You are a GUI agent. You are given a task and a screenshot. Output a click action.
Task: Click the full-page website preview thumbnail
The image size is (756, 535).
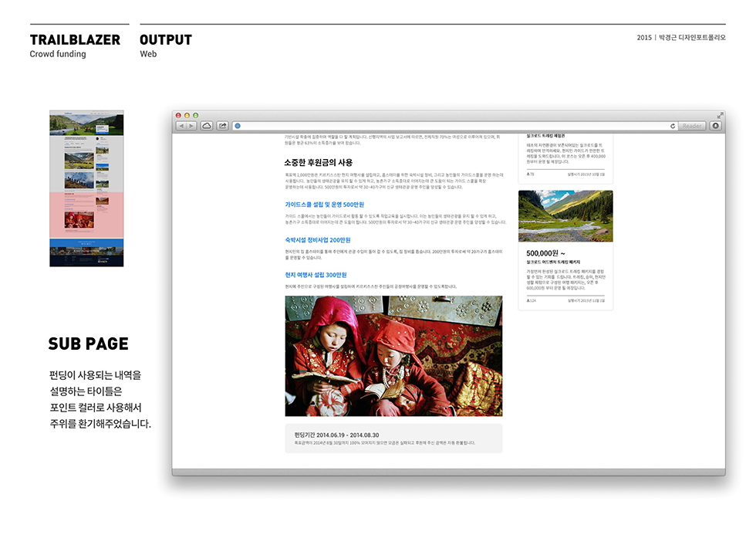86,188
